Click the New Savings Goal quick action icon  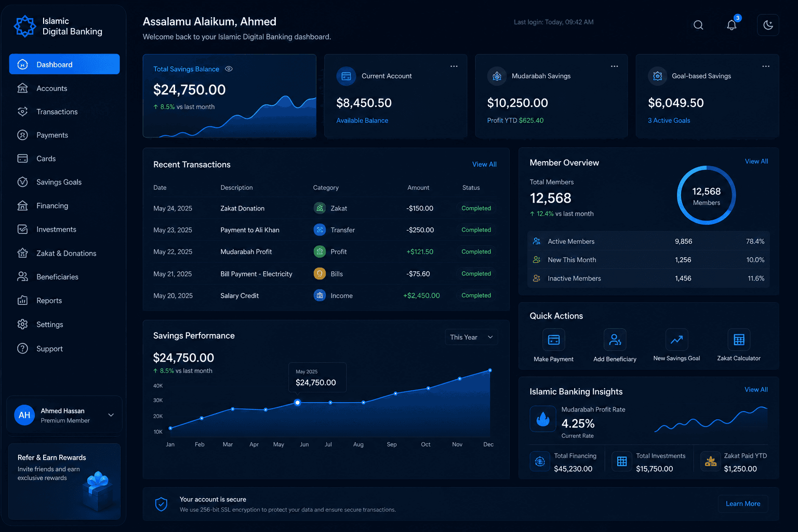[x=676, y=340]
